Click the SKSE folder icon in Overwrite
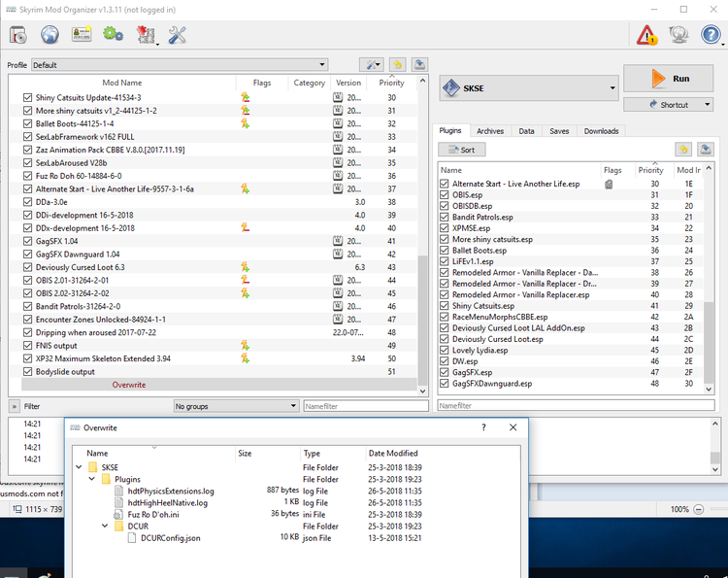Image resolution: width=728 pixels, height=578 pixels. pyautogui.click(x=93, y=467)
